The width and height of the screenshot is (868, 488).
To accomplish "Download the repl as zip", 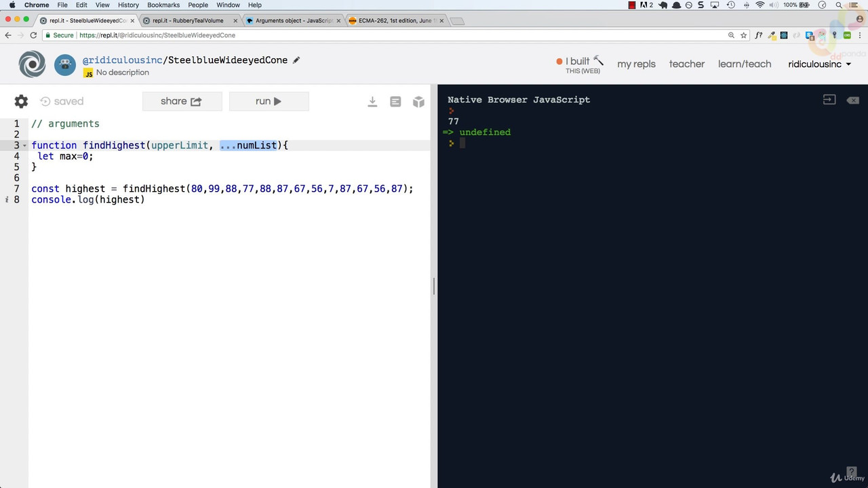I will tap(372, 102).
